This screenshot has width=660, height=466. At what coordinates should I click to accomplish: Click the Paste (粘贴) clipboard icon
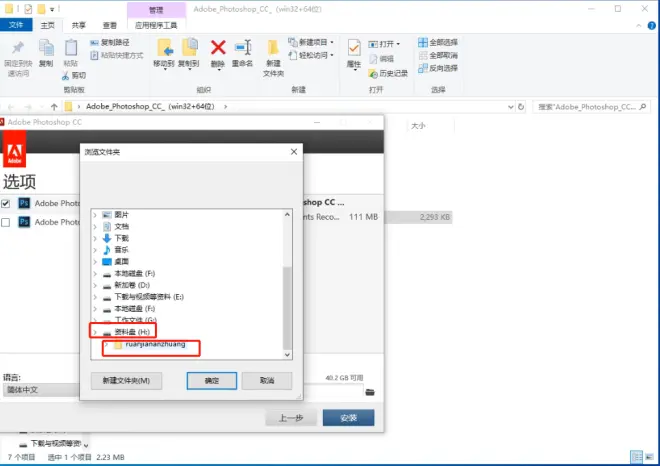click(x=71, y=48)
